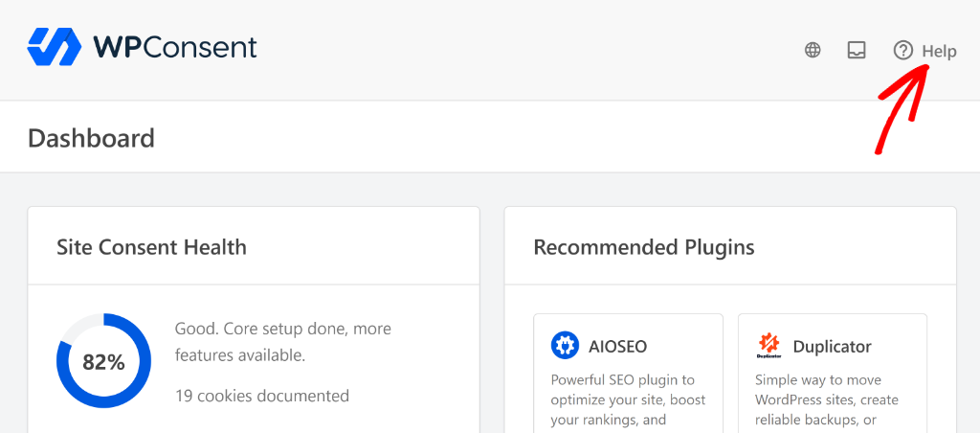This screenshot has width=980, height=433.
Task: Click the 82% consent health ring
Action: [x=103, y=361]
